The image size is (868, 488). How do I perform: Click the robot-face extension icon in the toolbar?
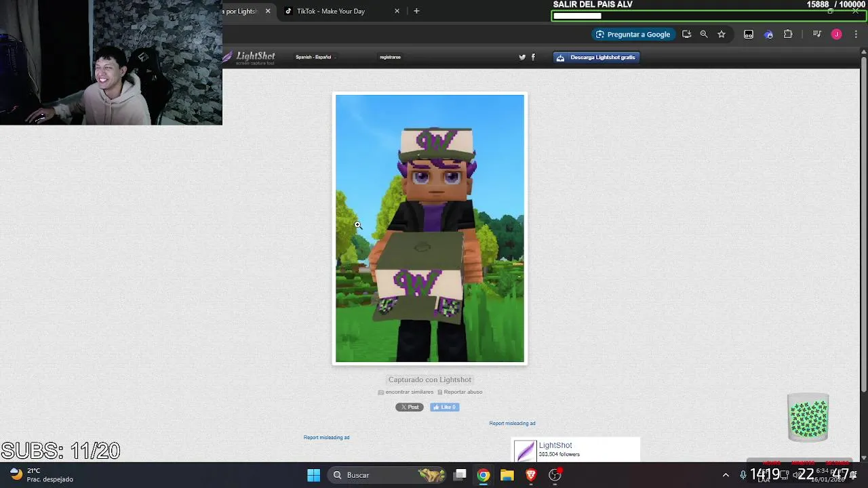pos(749,35)
